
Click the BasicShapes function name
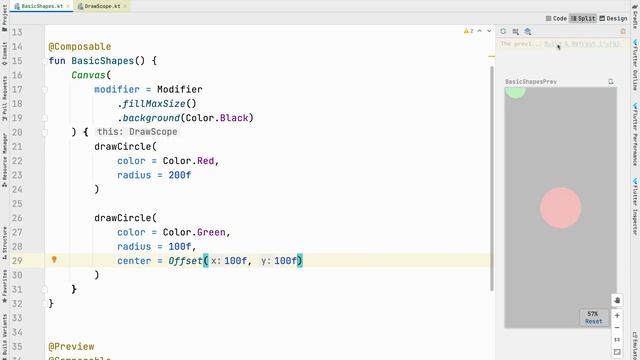coord(102,61)
